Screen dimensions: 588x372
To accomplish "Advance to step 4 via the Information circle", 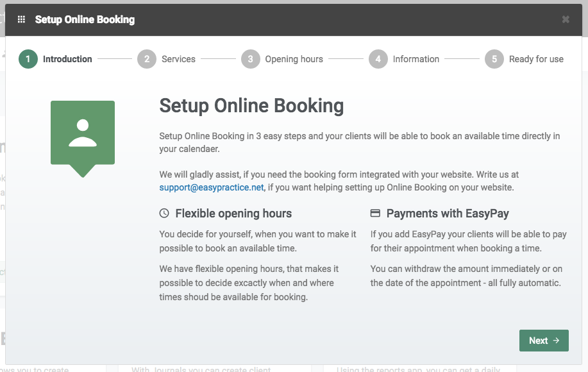I will click(378, 59).
